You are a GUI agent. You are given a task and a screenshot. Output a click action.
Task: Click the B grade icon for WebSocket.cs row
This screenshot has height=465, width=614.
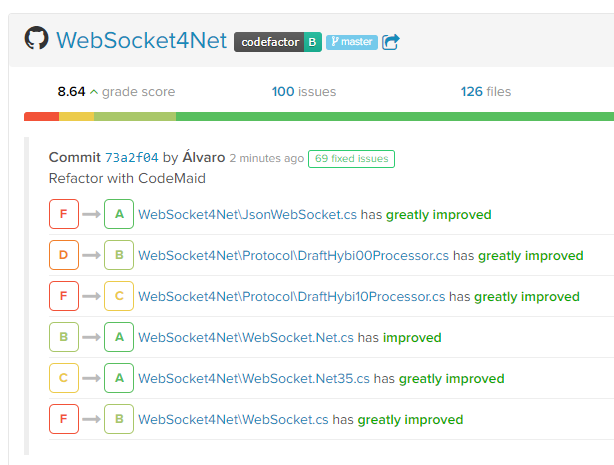pyautogui.click(x=119, y=419)
